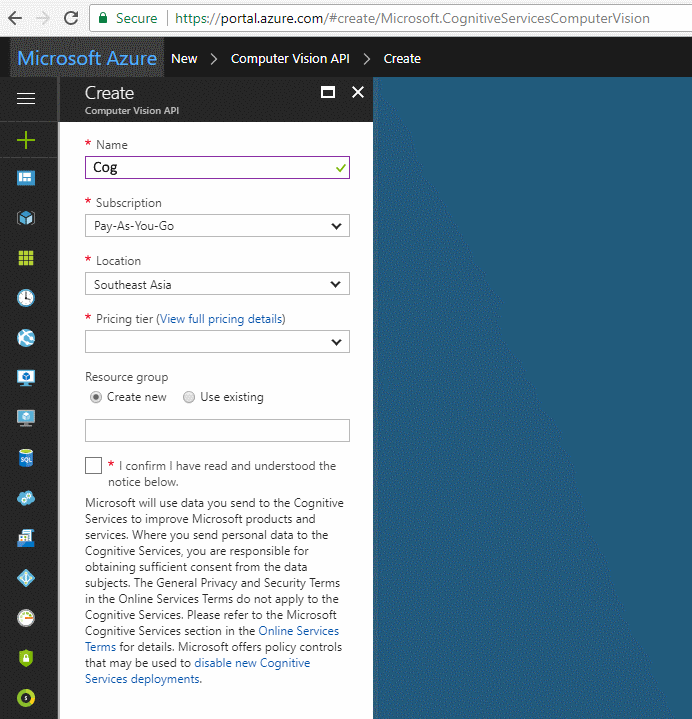Screen dimensions: 692x719
Task: Open App Services globe icon
Action: tap(26, 338)
